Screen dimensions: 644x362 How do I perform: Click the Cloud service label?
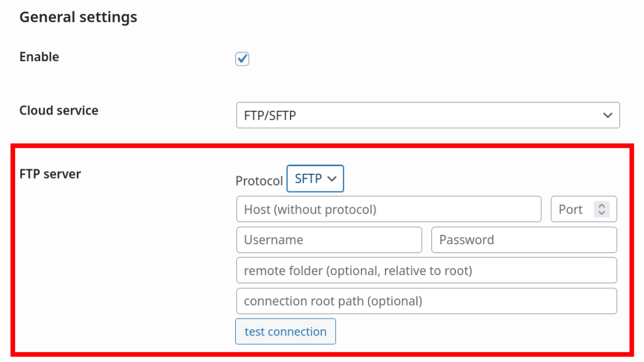click(x=58, y=110)
